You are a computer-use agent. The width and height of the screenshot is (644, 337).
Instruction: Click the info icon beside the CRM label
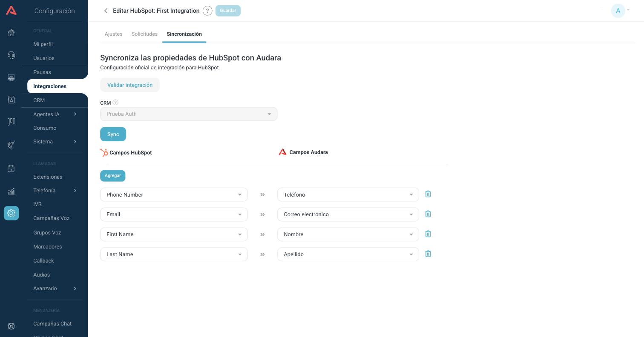coord(115,103)
